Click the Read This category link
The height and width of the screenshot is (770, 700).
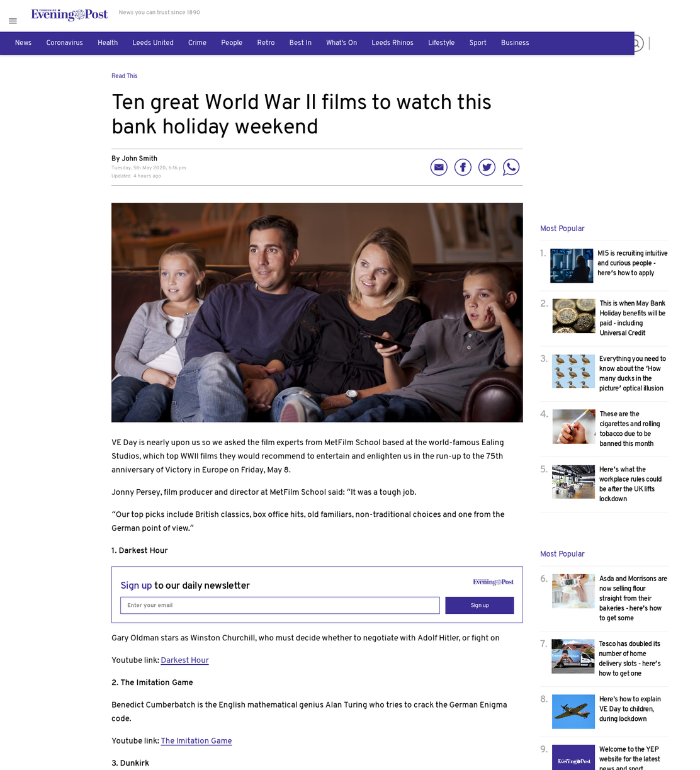pyautogui.click(x=125, y=76)
